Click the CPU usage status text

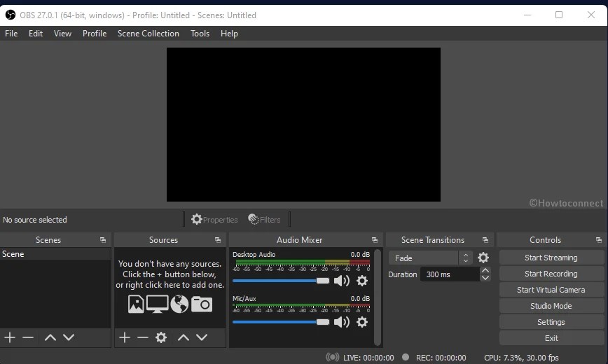click(522, 358)
